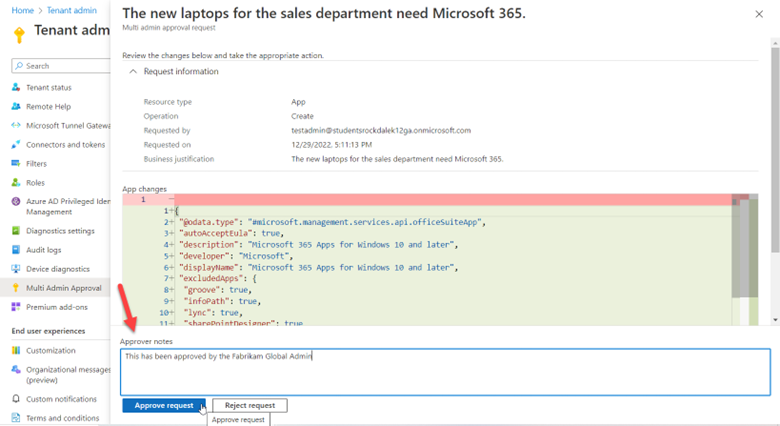This screenshot has width=780, height=426.
Task: Select Multi Admin Approval item
Action: 64,288
